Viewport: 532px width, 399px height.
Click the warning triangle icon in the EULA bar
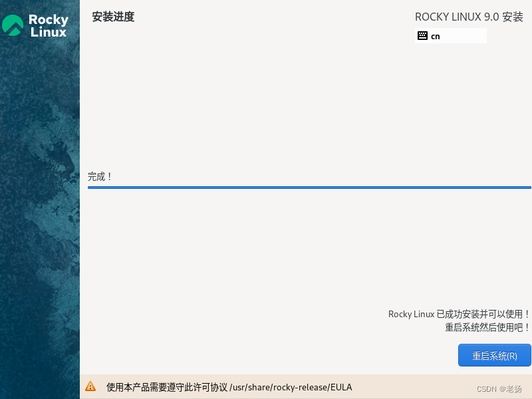(x=90, y=386)
